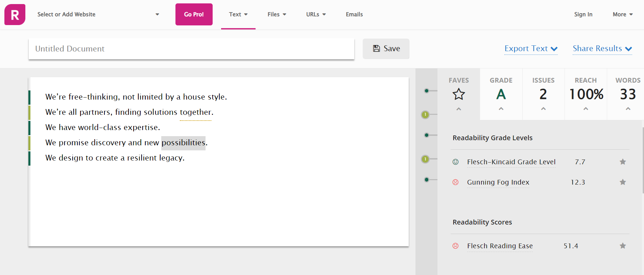Screen dimensions: 644x275
Task: Click the Save button
Action: pos(386,49)
